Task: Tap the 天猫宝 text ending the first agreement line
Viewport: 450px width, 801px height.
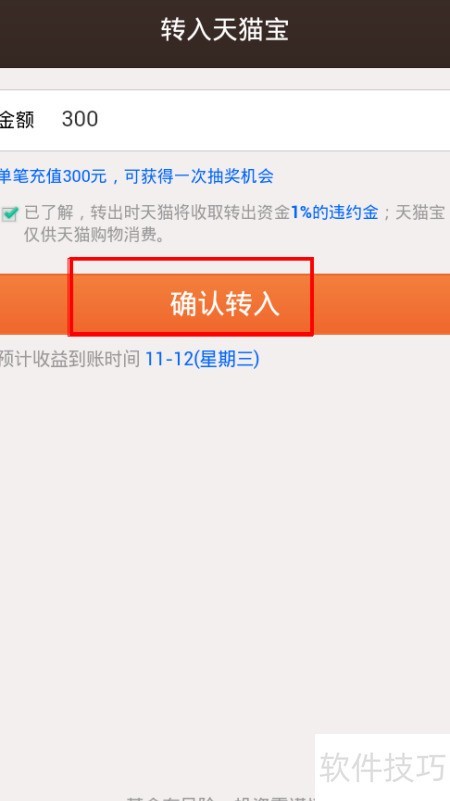Action: pos(420,213)
